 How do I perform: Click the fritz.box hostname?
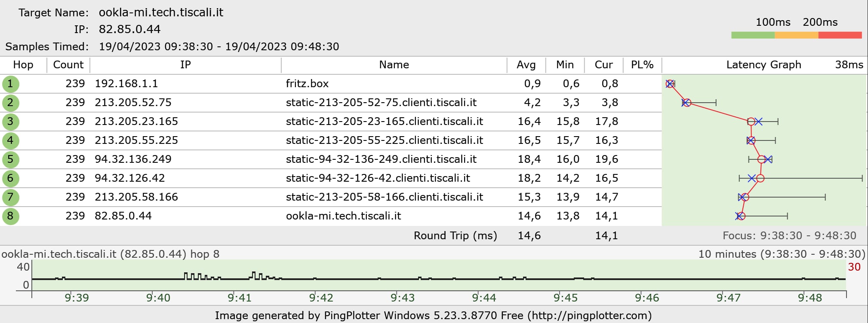[307, 84]
